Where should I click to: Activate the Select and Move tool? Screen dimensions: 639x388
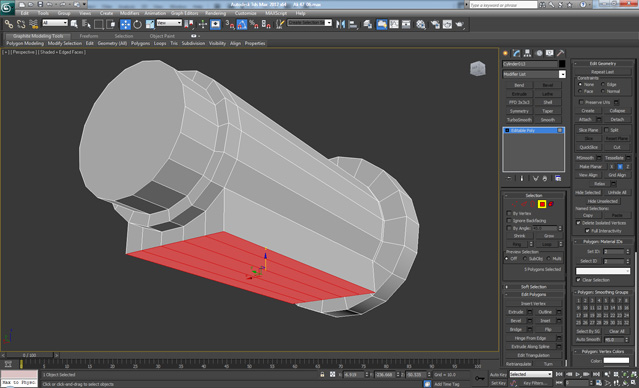tap(125, 24)
